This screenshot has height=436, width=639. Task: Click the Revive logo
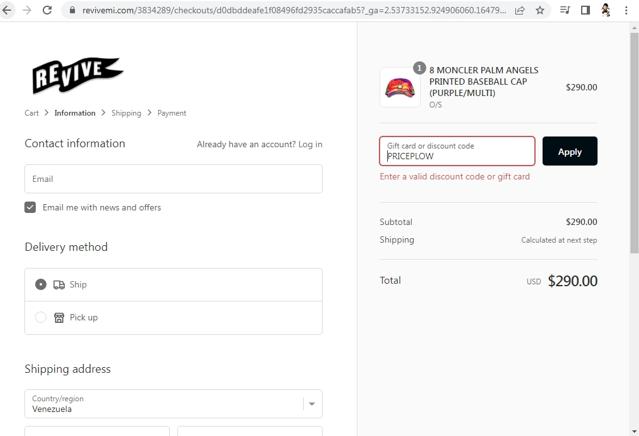click(x=77, y=75)
